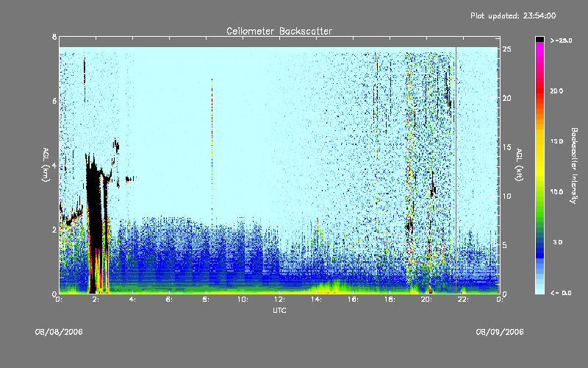Click the "<- 0.0" colorbar bottom value
Image resolution: width=588 pixels, height=368 pixels.
(561, 293)
